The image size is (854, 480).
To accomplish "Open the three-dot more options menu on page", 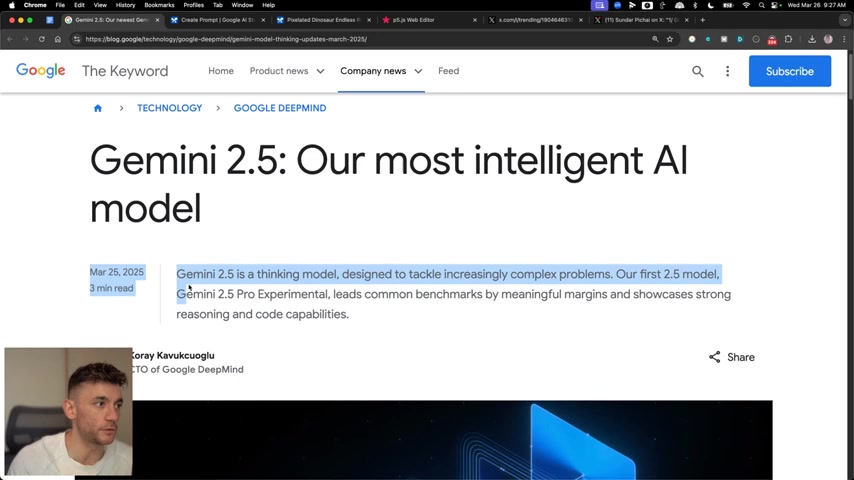I will [x=728, y=71].
